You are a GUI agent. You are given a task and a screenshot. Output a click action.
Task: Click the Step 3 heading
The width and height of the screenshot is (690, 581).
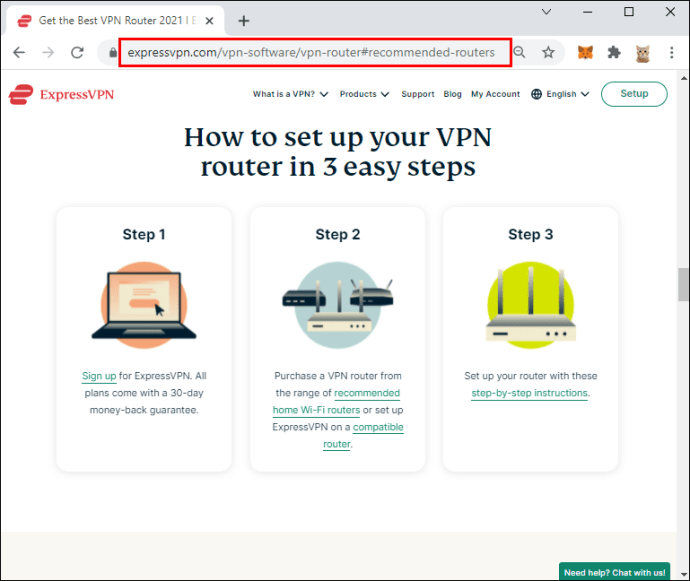pyautogui.click(x=531, y=235)
